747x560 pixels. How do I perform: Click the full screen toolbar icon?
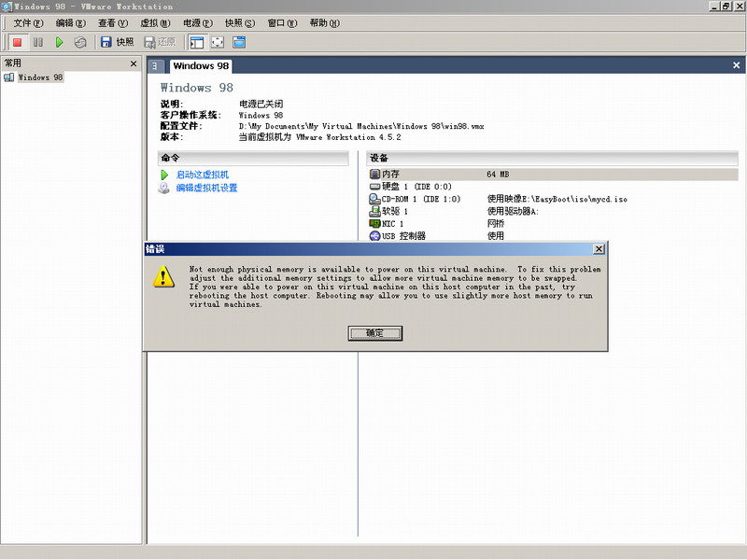[218, 42]
